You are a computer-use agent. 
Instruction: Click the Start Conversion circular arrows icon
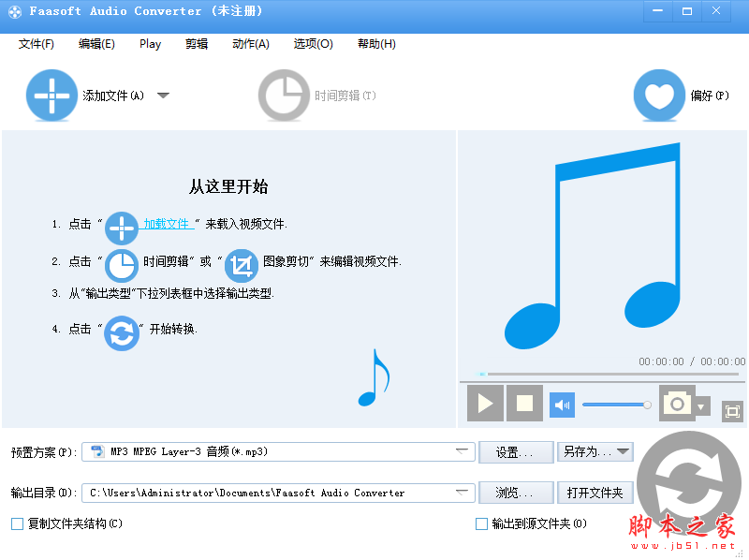pos(122,334)
